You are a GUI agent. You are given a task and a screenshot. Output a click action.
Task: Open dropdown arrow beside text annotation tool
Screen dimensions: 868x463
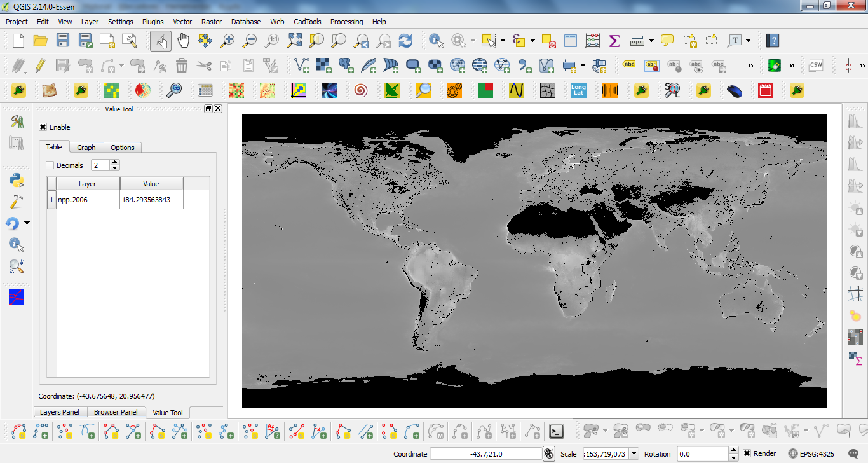pos(749,41)
